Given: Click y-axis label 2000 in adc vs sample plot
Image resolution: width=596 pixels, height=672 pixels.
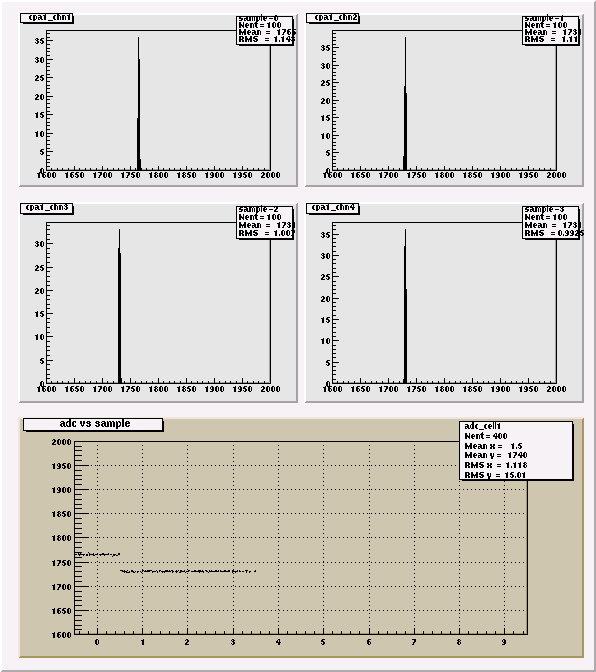Looking at the screenshot, I should tap(61, 442).
